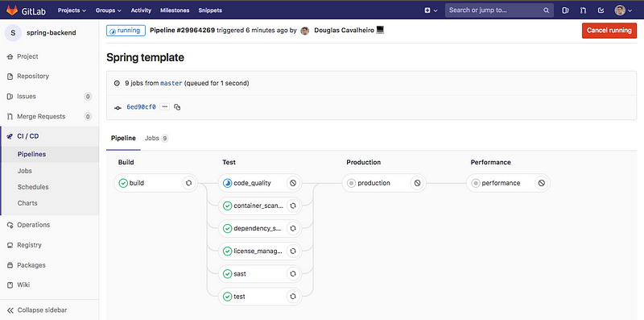Viewport: 644px width, 320px height.
Task: Open the Projects dropdown menu
Action: click(x=72, y=10)
